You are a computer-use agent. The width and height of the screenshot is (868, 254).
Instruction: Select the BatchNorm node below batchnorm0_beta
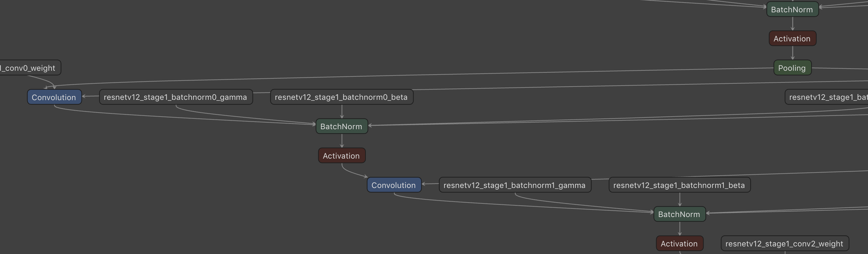point(341,126)
